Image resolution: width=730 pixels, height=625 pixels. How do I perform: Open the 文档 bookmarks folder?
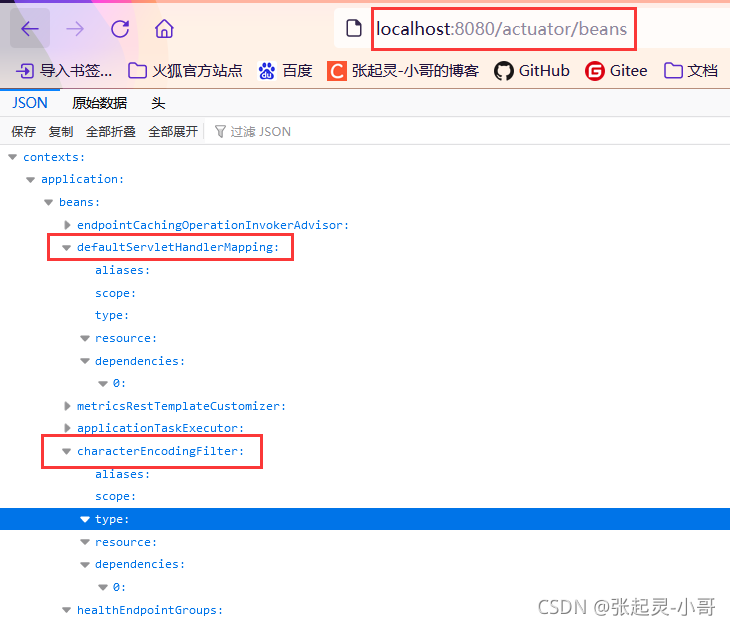[690, 71]
